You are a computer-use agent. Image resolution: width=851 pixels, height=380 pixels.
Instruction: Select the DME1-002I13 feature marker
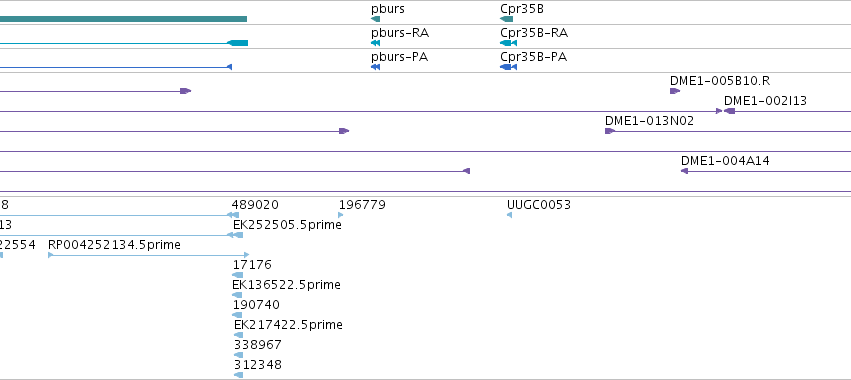click(729, 111)
